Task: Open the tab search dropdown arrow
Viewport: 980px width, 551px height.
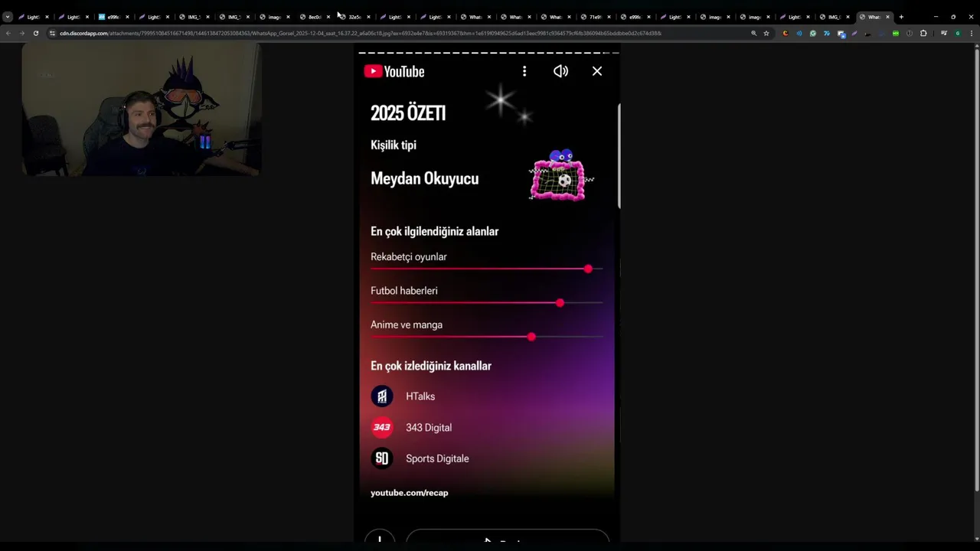Action: 8,17
